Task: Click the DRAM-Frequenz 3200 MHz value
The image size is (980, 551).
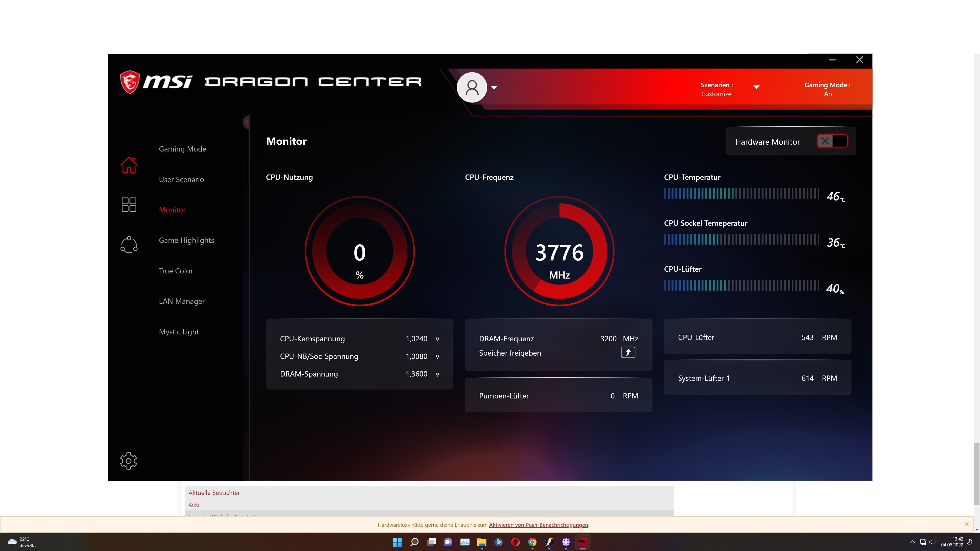Action: [619, 339]
